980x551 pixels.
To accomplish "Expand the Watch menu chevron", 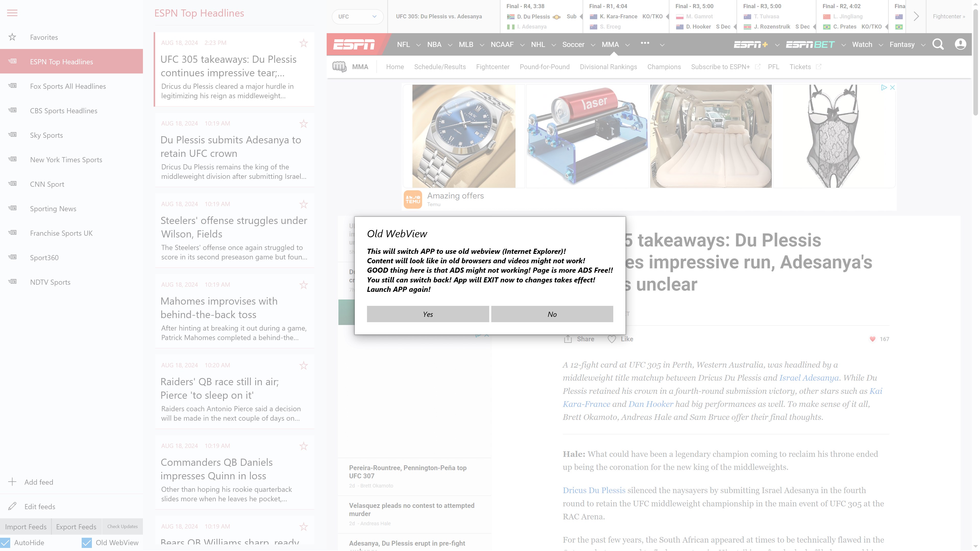I will click(881, 45).
